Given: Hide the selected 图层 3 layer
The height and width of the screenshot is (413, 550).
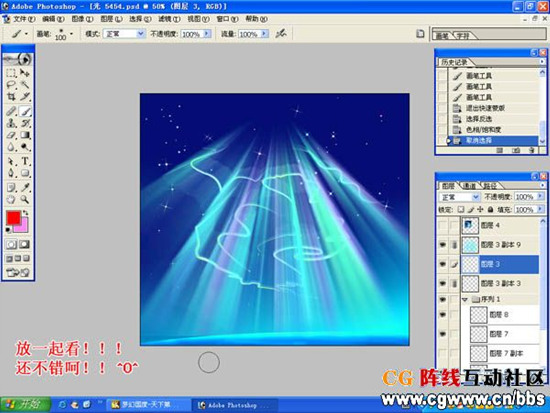Looking at the screenshot, I should [443, 264].
